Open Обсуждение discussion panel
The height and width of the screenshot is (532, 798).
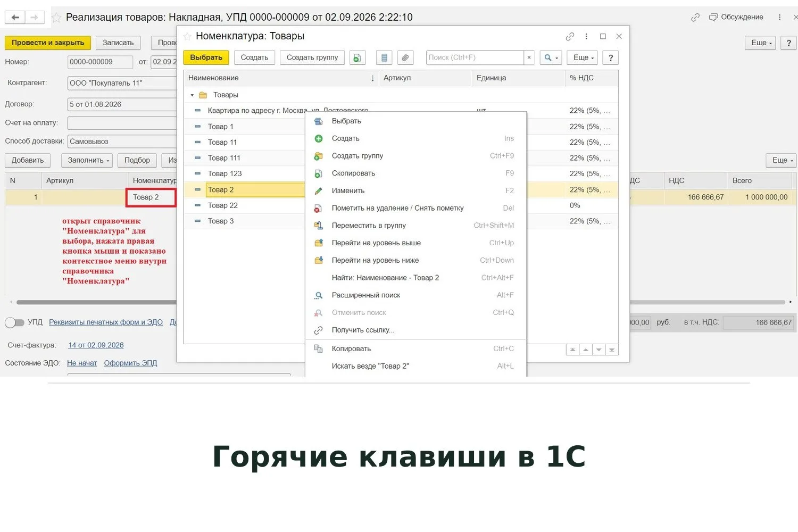tap(736, 17)
